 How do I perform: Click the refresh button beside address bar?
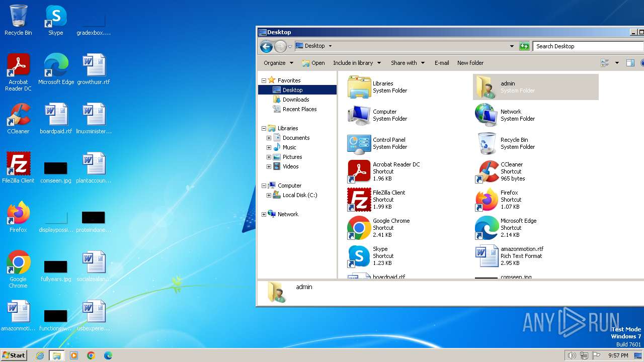tap(524, 46)
